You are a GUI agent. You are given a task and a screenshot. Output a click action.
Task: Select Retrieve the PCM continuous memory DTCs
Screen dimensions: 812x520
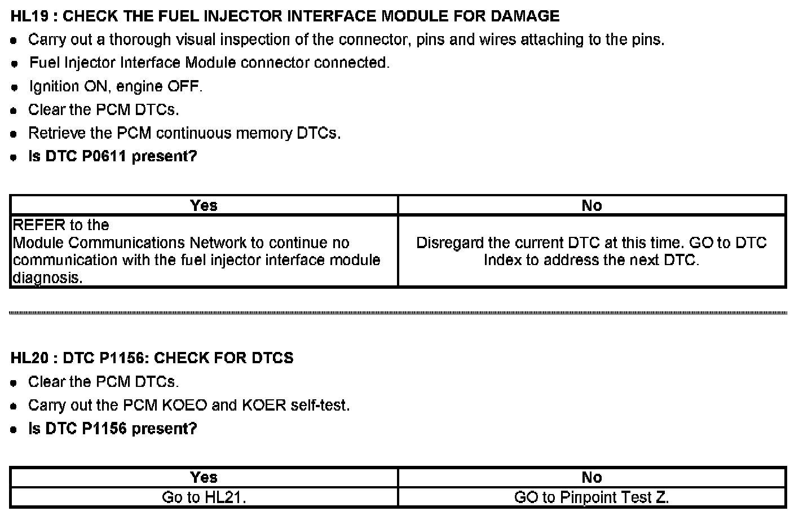point(184,133)
